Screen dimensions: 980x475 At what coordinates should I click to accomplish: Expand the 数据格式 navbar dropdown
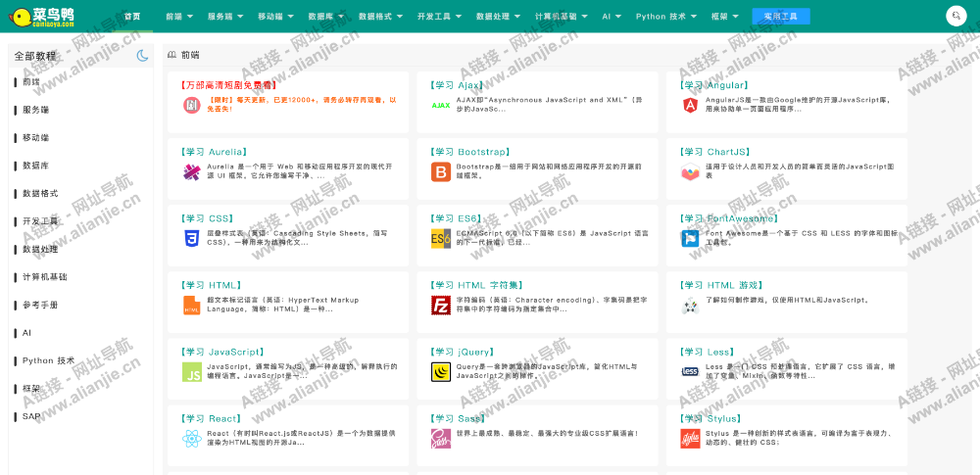tap(380, 17)
